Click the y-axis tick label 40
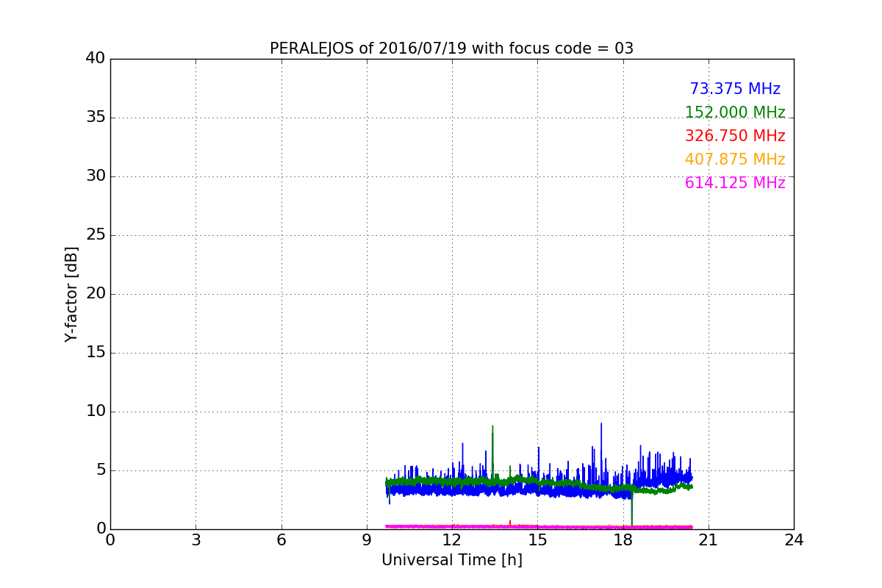The width and height of the screenshot is (882, 588). (x=96, y=59)
